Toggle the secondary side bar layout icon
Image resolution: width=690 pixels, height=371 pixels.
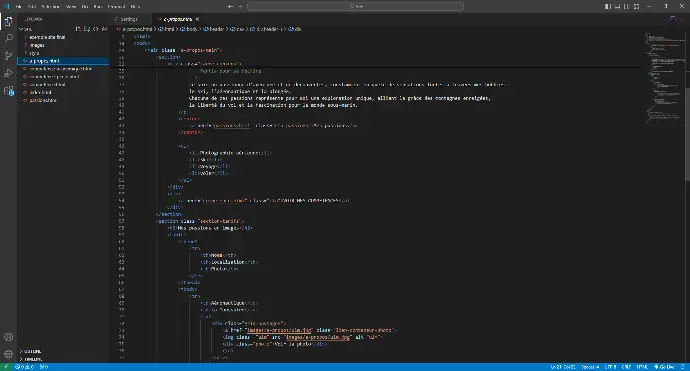(x=627, y=6)
